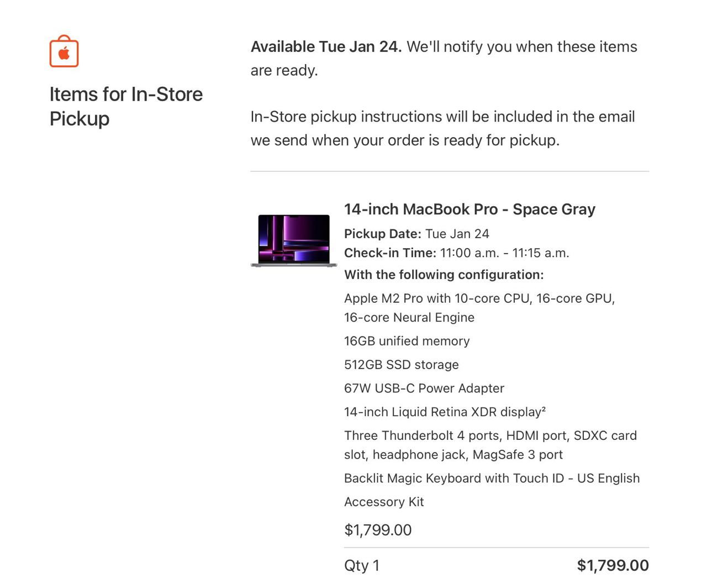This screenshot has width=707, height=588.
Task: Click the Check-in Time line
Action: [x=456, y=253]
